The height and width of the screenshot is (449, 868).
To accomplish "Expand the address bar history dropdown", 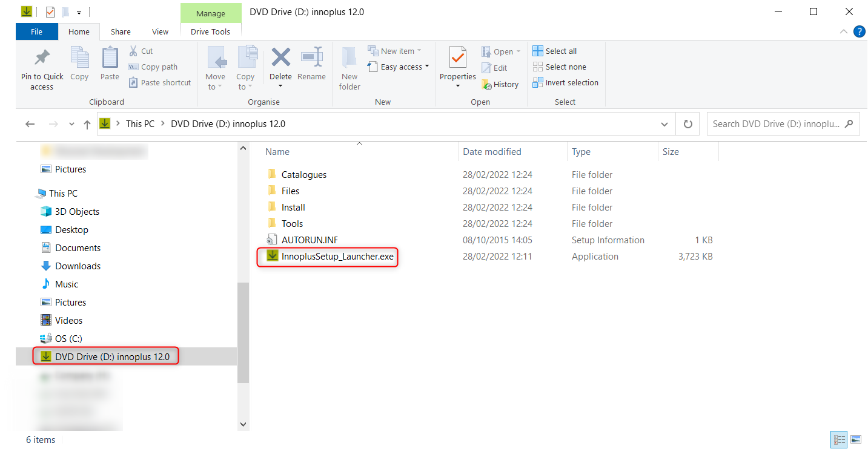I will pos(664,123).
